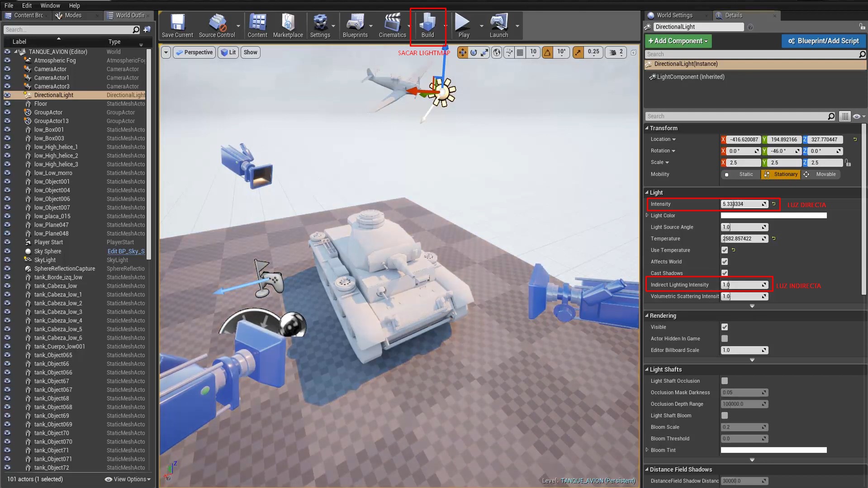868x488 pixels.
Task: Reset Intensity to default arrow
Action: click(x=773, y=204)
